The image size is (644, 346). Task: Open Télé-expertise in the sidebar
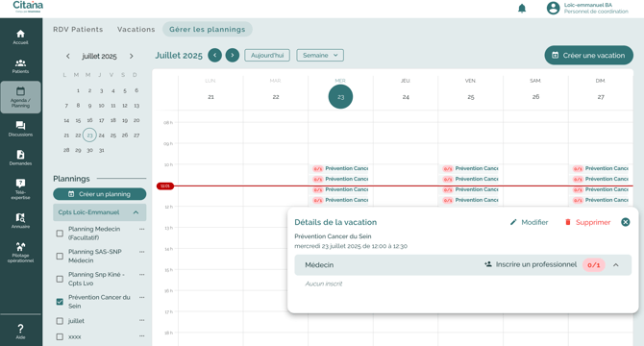(20, 188)
